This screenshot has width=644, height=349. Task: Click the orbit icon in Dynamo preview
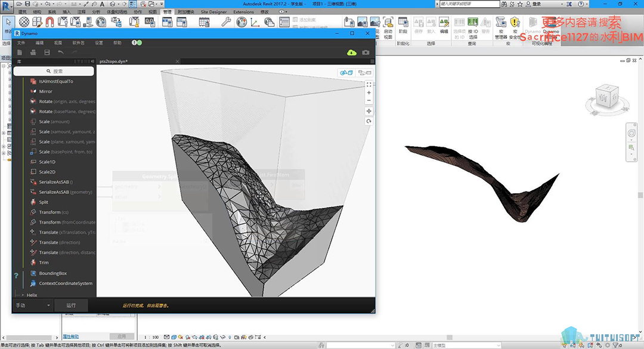[x=369, y=121]
